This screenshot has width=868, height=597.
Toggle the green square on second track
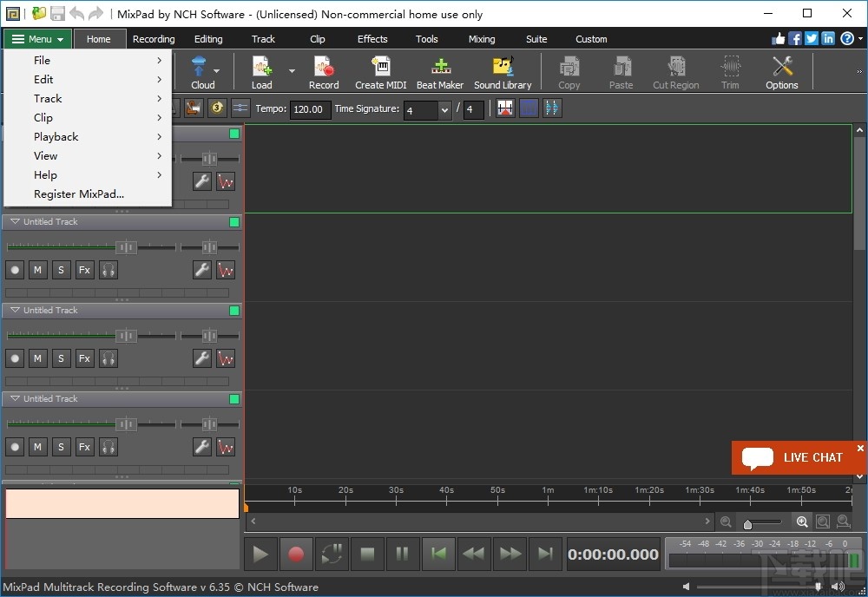click(x=233, y=222)
